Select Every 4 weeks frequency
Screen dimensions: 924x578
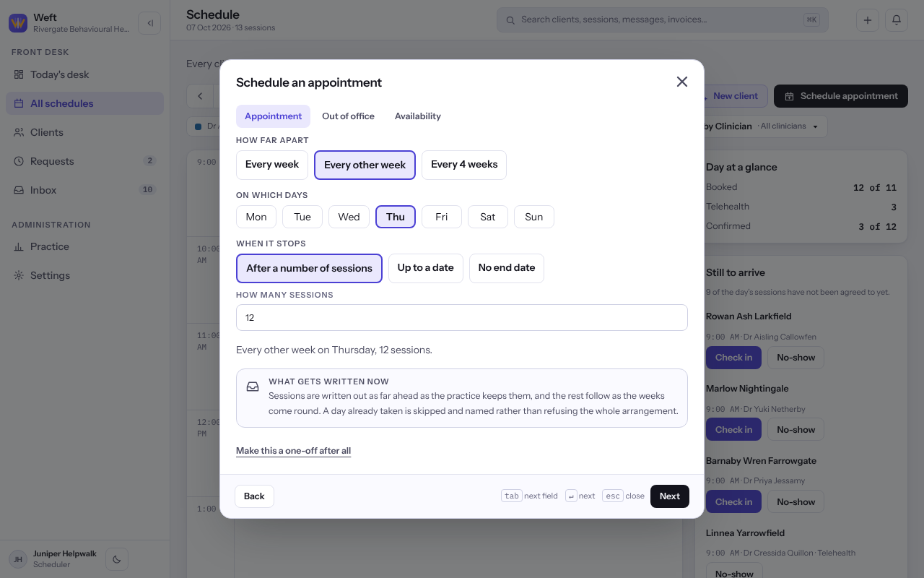464,165
